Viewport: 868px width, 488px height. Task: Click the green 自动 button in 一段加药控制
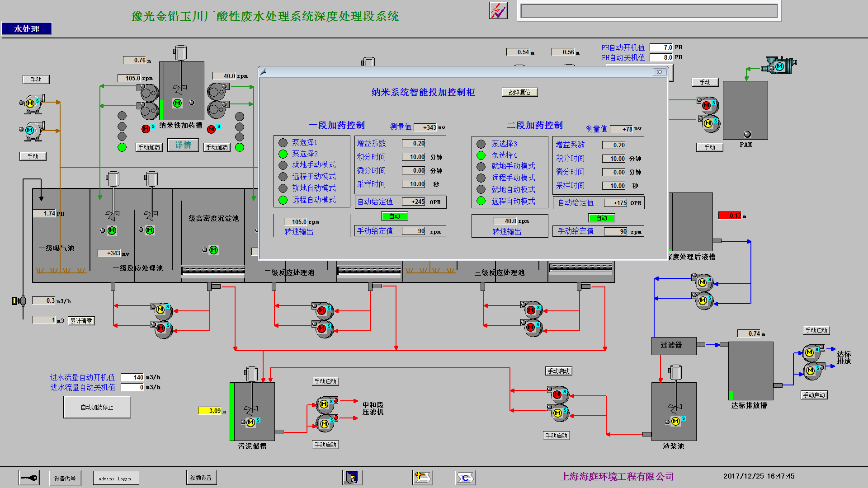(x=394, y=216)
